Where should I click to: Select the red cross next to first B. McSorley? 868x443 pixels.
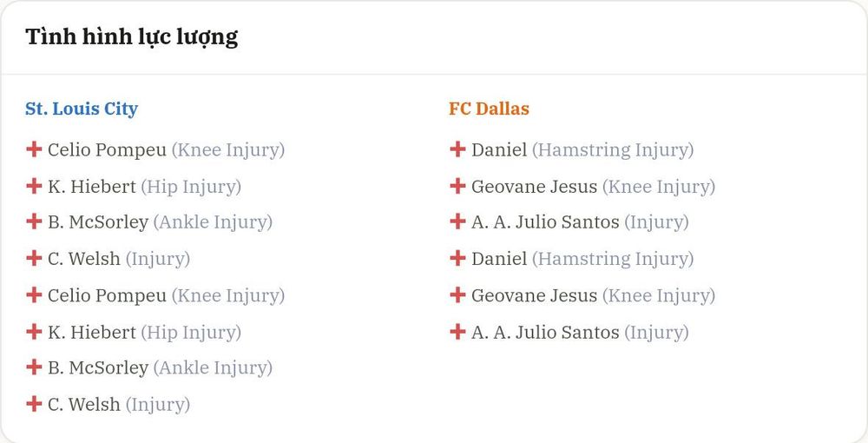tap(34, 221)
